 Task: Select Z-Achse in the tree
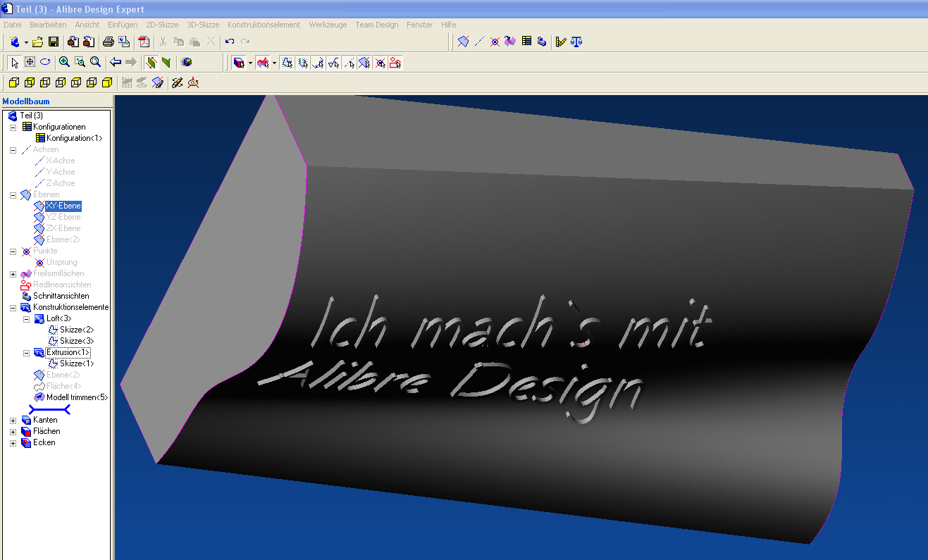tap(61, 183)
